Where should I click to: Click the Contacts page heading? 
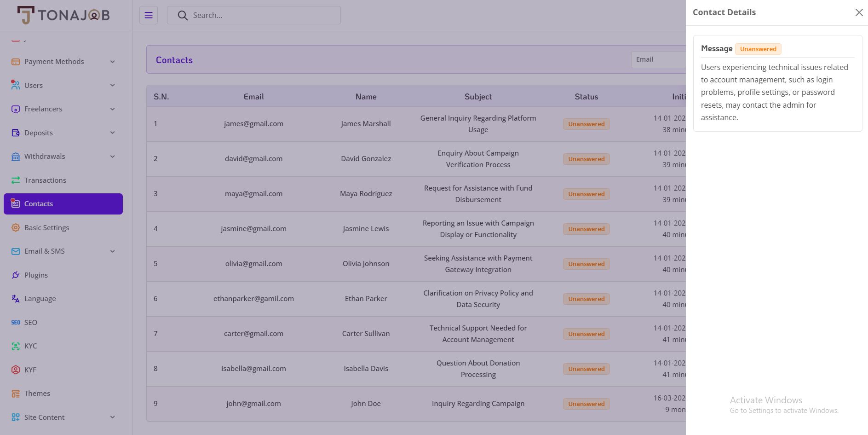tap(174, 60)
